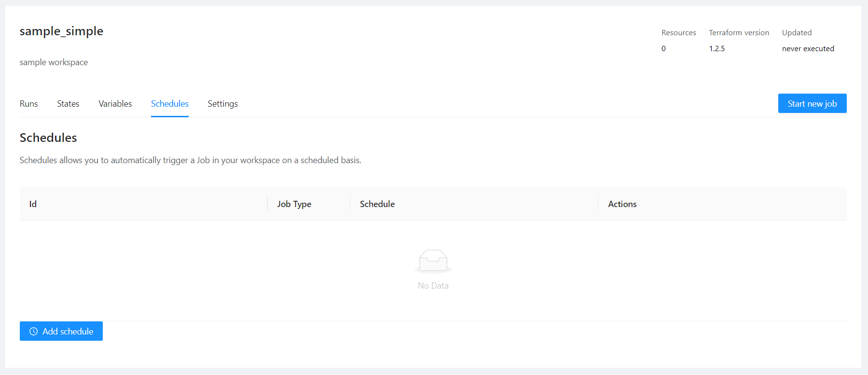Click the Add schedule button label
Image resolution: width=868 pixels, height=375 pixels.
click(x=68, y=332)
